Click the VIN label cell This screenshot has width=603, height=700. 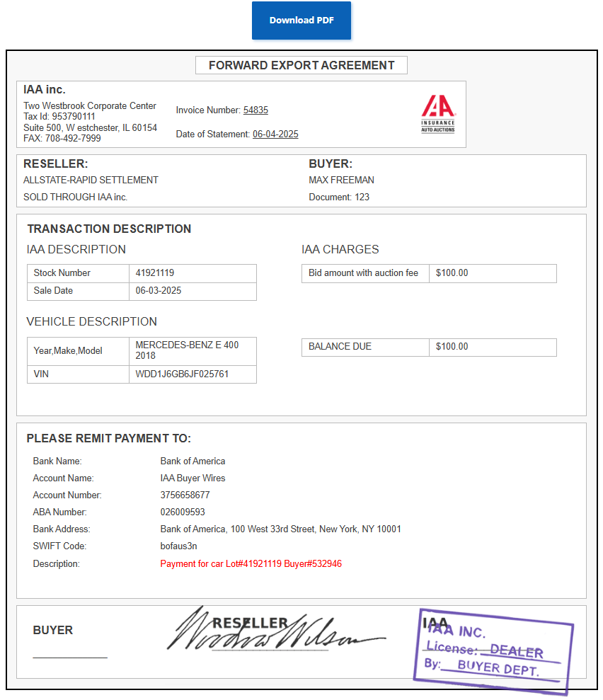point(78,374)
